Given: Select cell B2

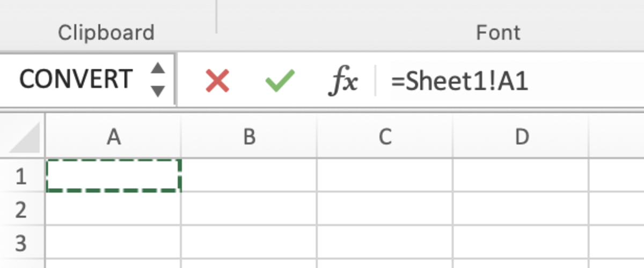Looking at the screenshot, I should [249, 209].
